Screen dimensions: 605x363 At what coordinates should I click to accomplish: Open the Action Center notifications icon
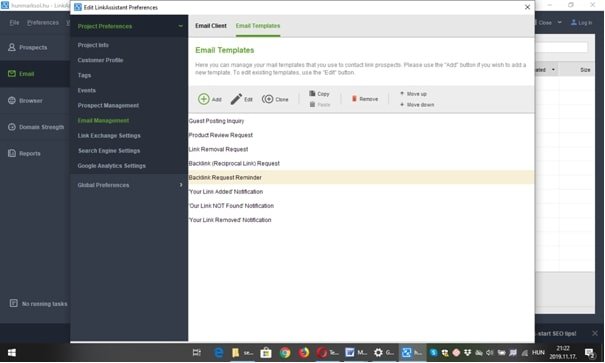(590, 353)
